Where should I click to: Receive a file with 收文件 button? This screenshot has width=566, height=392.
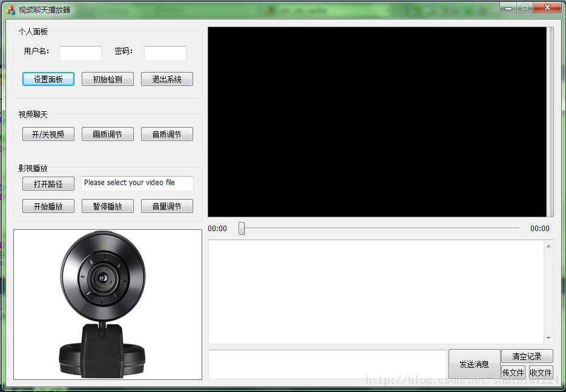coord(541,372)
